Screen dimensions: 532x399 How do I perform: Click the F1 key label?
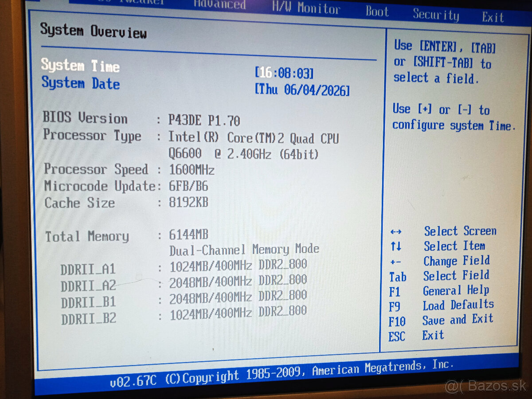point(395,292)
